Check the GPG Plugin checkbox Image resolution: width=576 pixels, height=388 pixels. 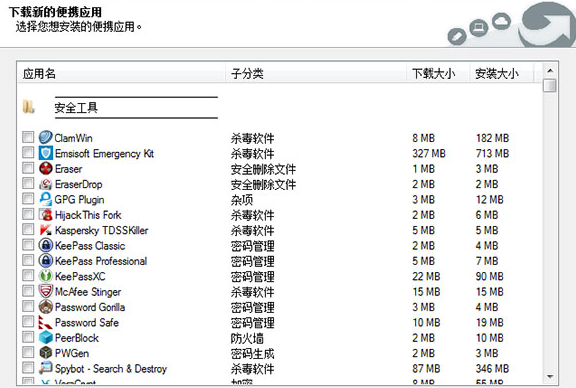pyautogui.click(x=28, y=199)
